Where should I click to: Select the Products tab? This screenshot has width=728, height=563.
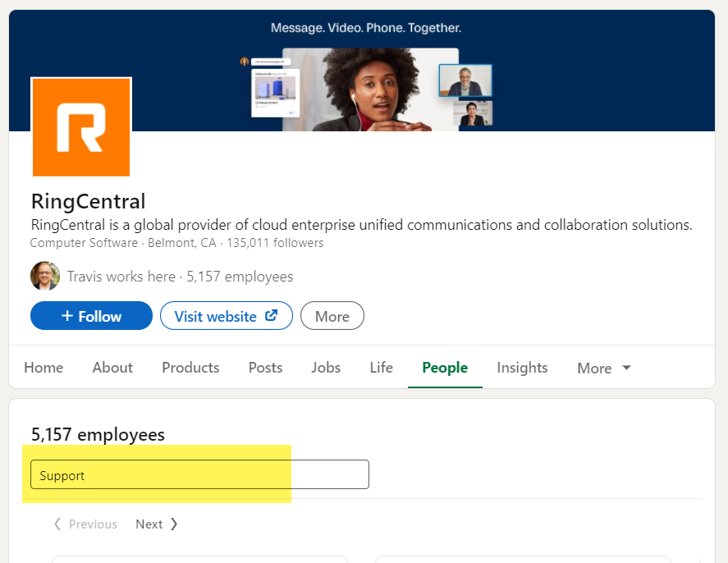(190, 367)
